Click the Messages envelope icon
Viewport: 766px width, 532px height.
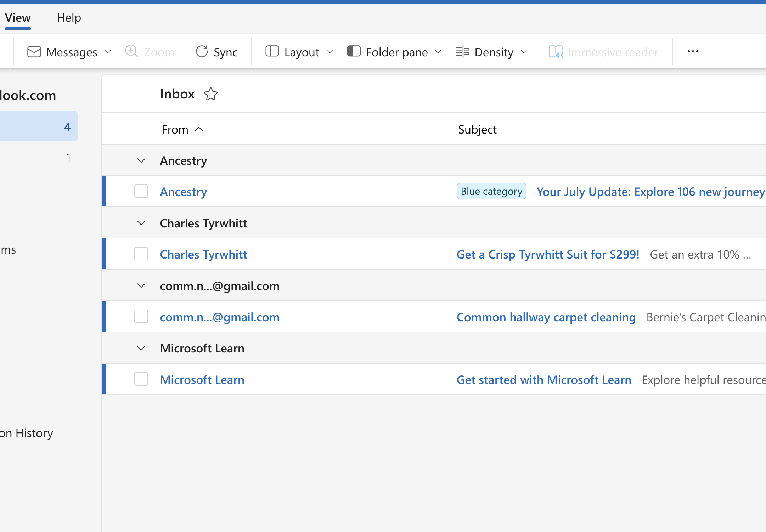point(34,52)
